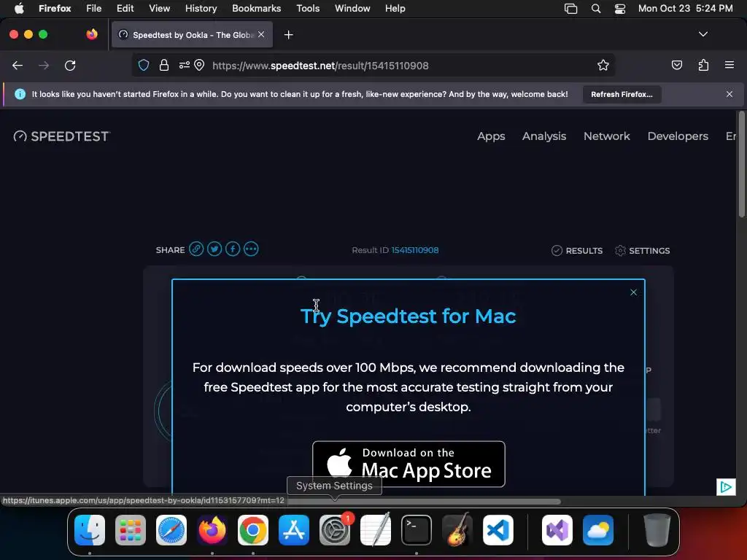Viewport: 747px width, 560px height.
Task: Open Spotlight search in menu bar
Action: (x=596, y=8)
